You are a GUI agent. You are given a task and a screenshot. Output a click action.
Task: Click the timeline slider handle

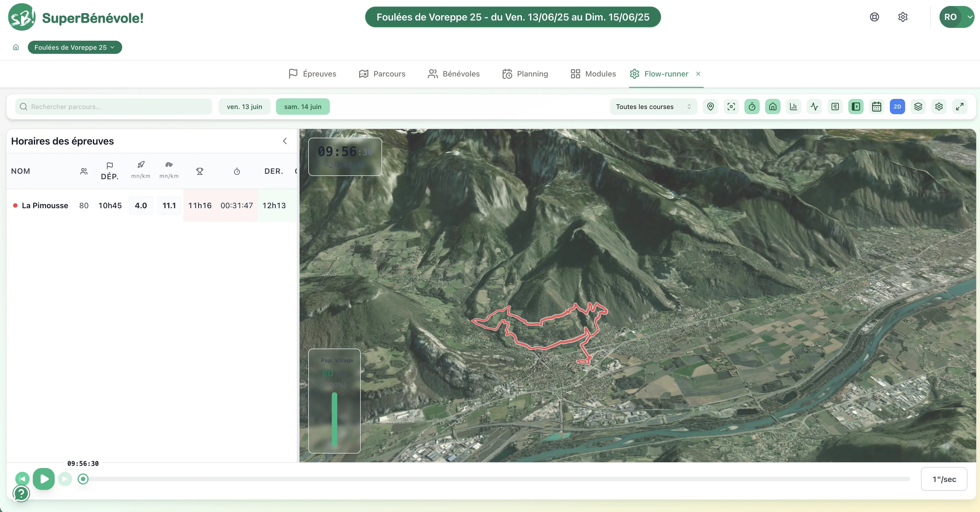[x=83, y=479]
